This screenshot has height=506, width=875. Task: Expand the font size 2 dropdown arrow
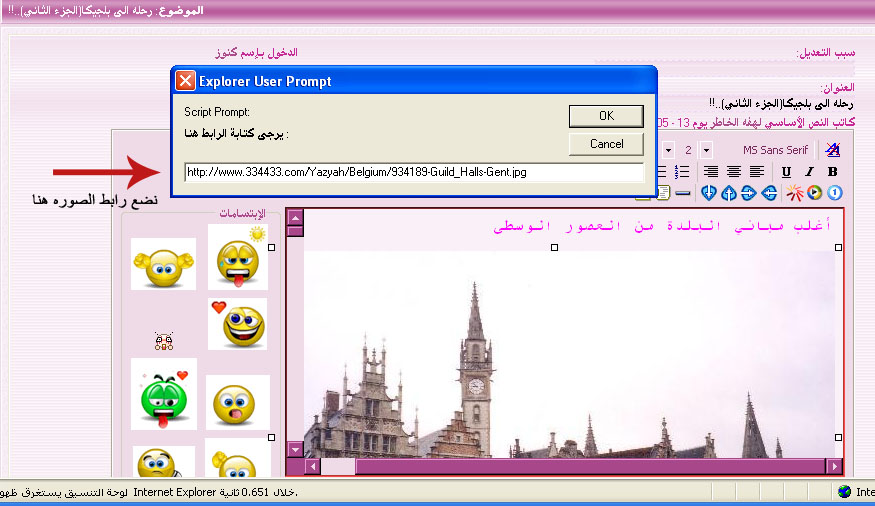pyautogui.click(x=706, y=150)
